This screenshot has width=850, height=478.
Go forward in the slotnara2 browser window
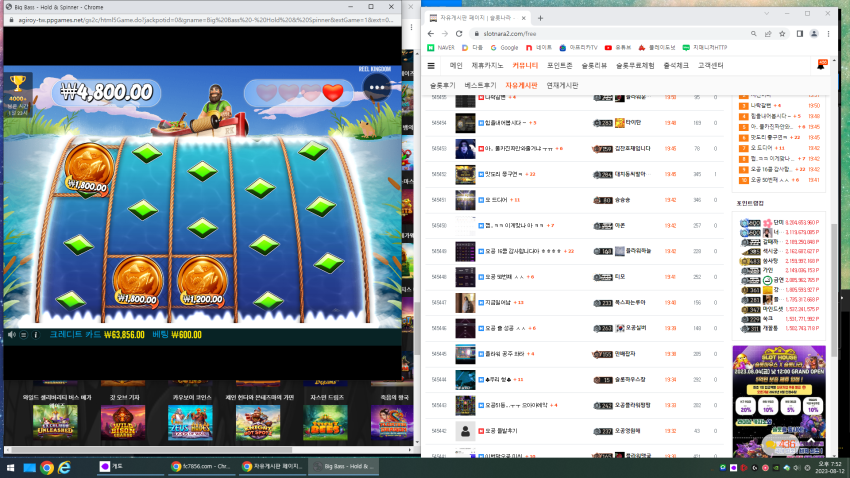(445, 34)
